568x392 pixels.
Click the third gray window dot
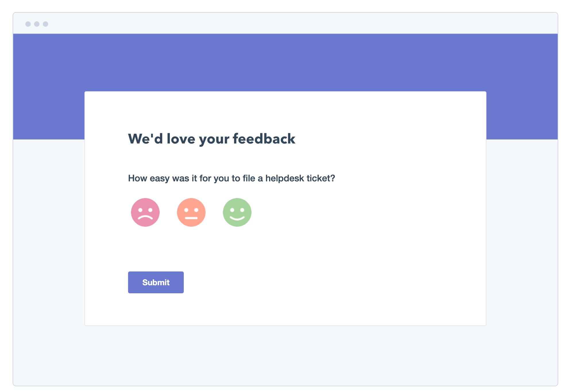tap(46, 24)
